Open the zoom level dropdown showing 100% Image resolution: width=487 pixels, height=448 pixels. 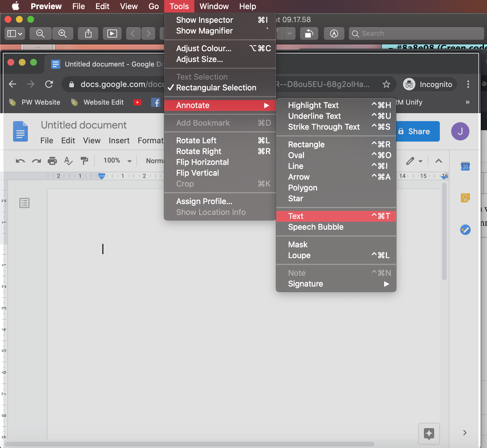[x=116, y=161]
